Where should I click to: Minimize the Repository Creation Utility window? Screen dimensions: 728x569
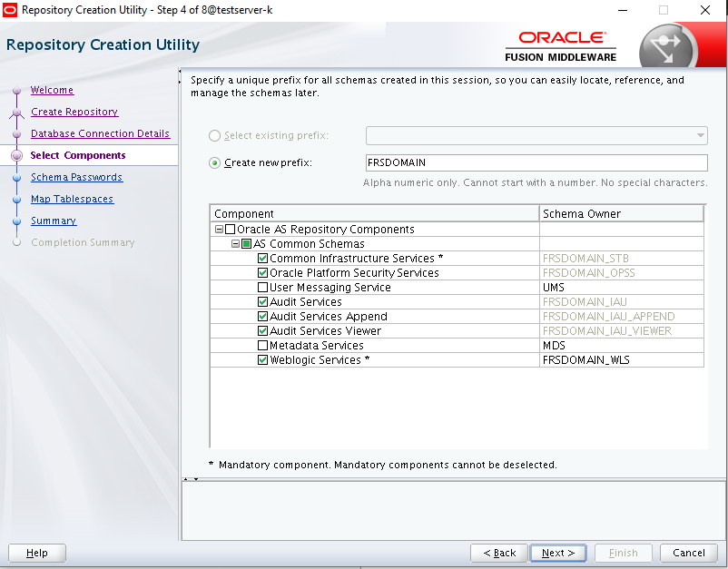[x=623, y=10]
